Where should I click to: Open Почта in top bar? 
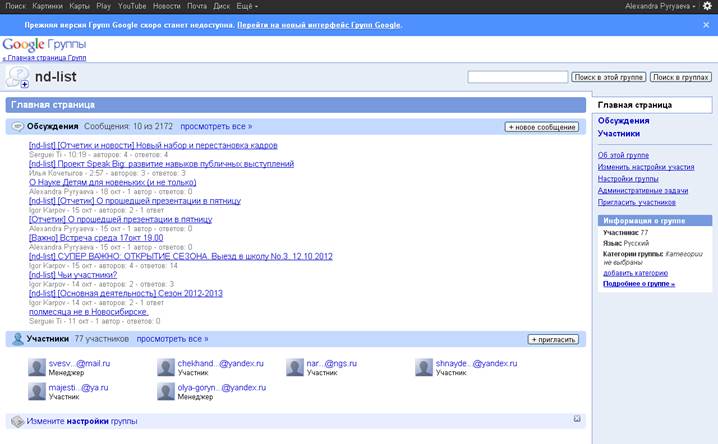point(197,6)
